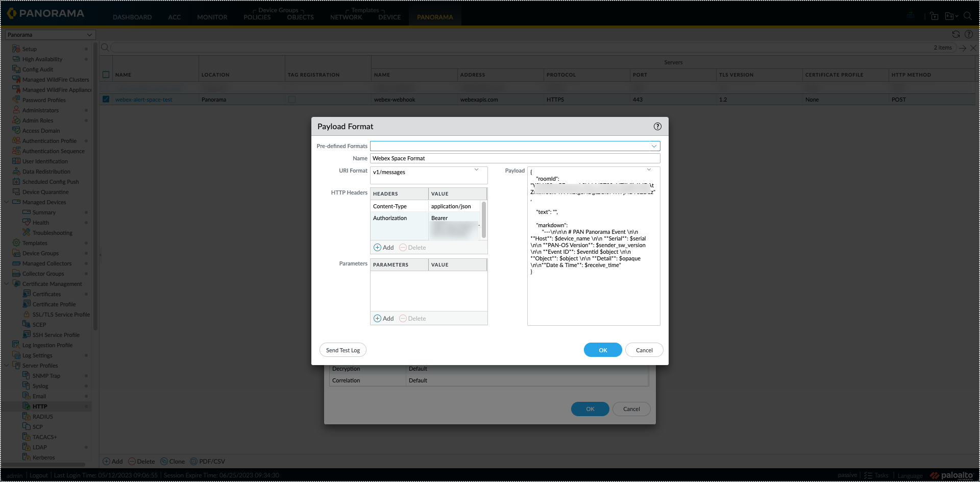The height and width of the screenshot is (482, 980).
Task: Open the DASHBOARD tab
Action: point(132,17)
